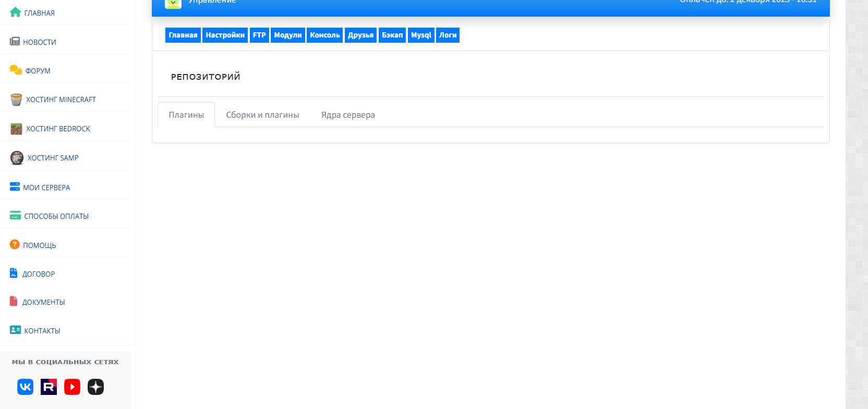This screenshot has width=868, height=409.
Task: Click the YouTube social icon
Action: coord(72,387)
